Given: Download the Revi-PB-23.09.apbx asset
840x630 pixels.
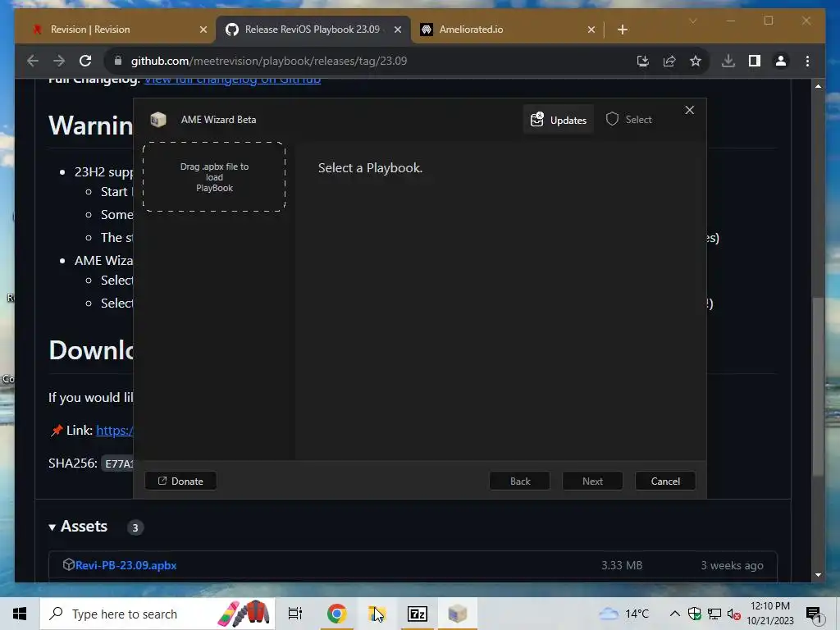Looking at the screenshot, I should (126, 565).
